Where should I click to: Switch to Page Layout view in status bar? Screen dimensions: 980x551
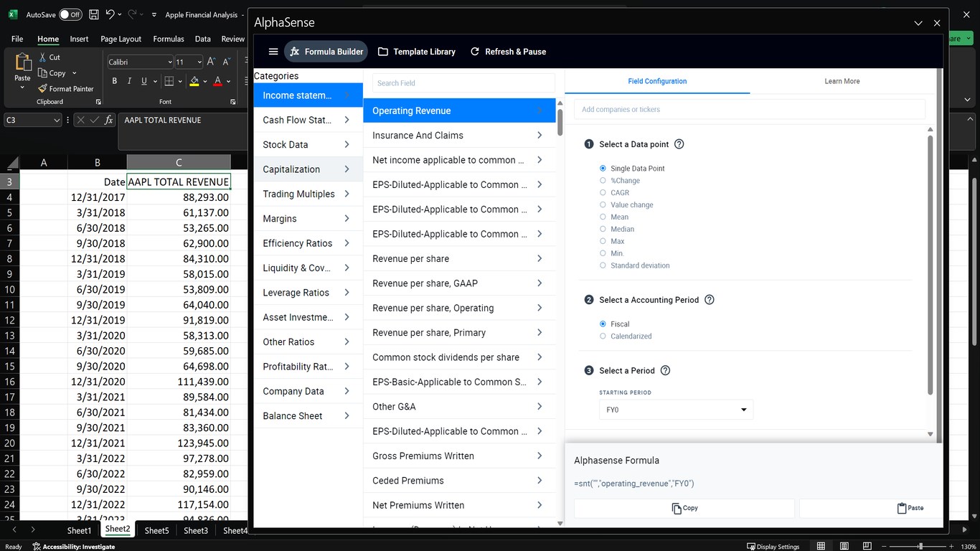tap(845, 547)
